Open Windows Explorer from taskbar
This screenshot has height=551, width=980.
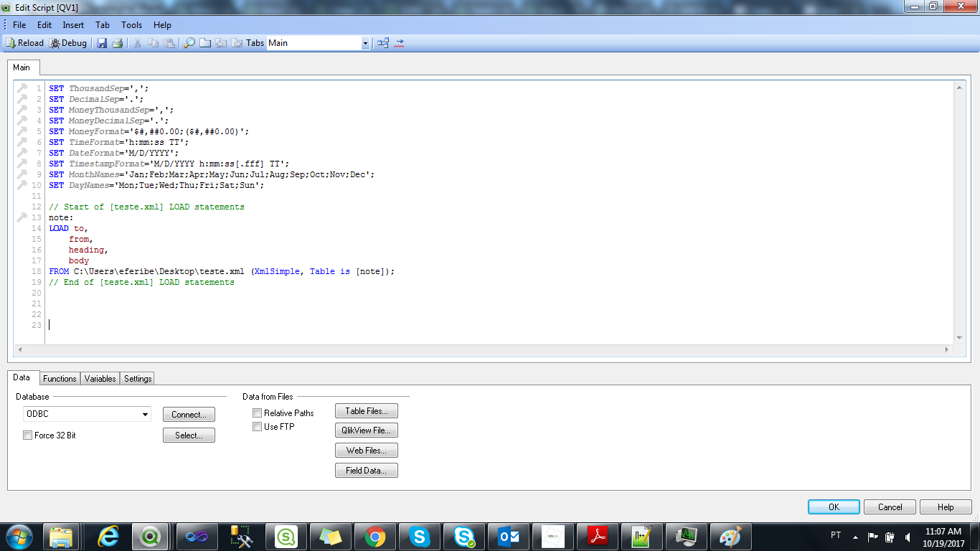62,537
